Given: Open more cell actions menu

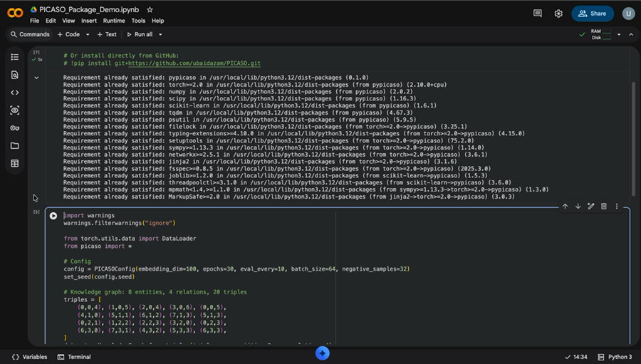Looking at the screenshot, I should 617,207.
